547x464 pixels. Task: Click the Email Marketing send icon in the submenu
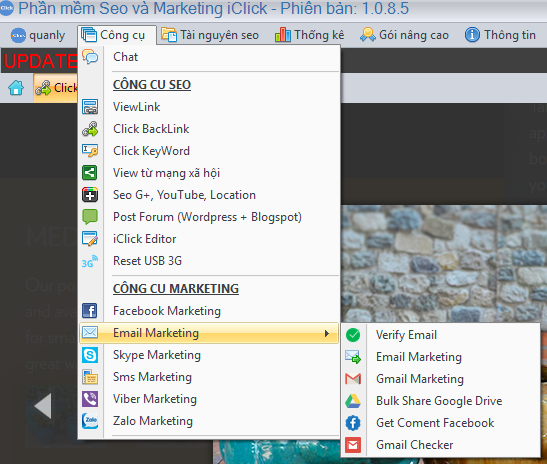coord(353,357)
